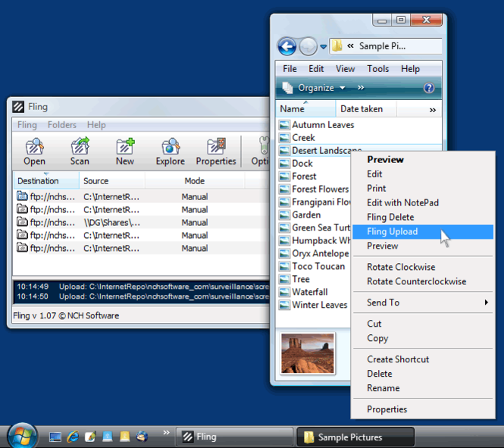Select the Dock file
The width and height of the screenshot is (504, 448).
coord(296,163)
